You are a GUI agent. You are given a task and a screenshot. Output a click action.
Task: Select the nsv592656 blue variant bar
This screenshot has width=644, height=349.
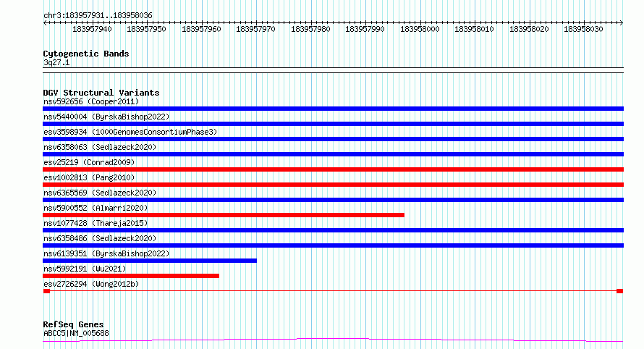333,109
